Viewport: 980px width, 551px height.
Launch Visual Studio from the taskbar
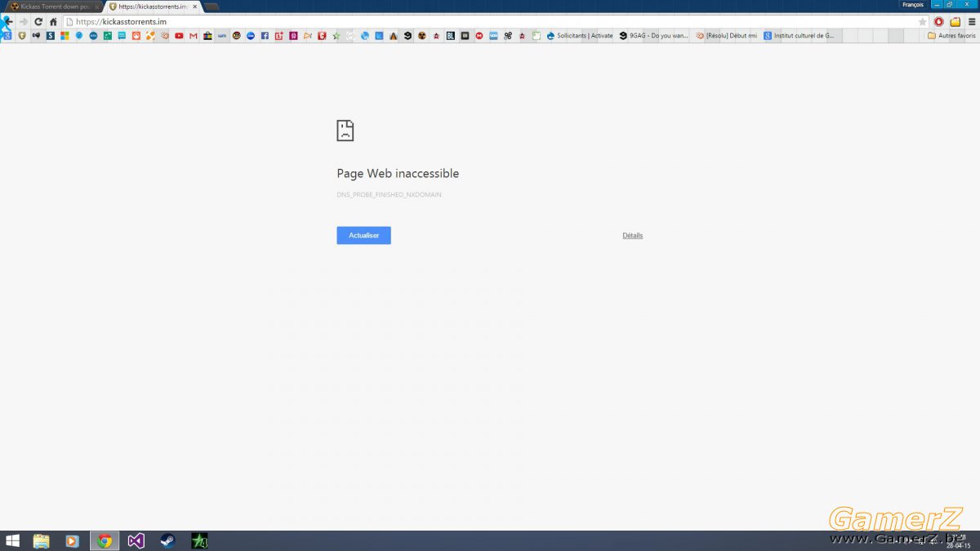pos(136,540)
